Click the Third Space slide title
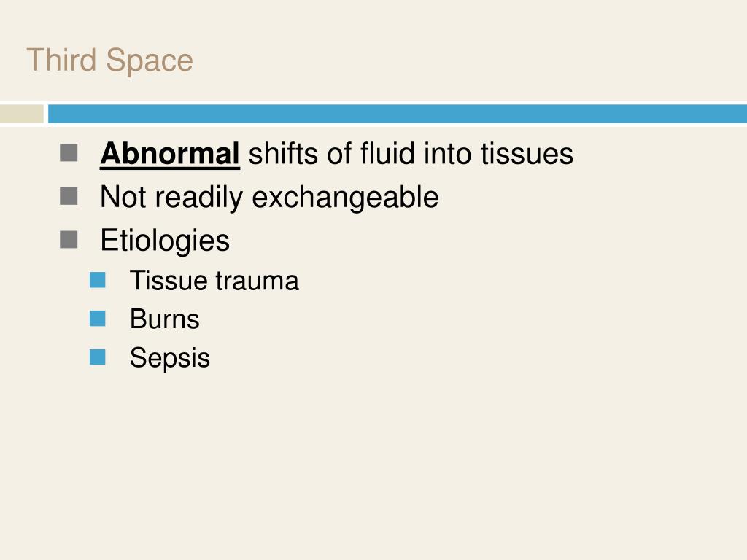 click(x=109, y=61)
